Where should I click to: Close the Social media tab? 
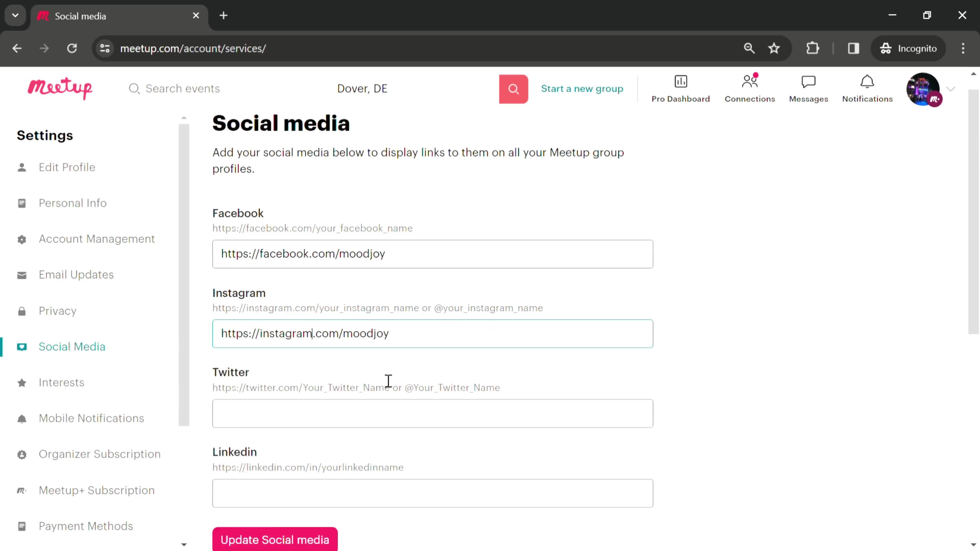click(x=196, y=16)
